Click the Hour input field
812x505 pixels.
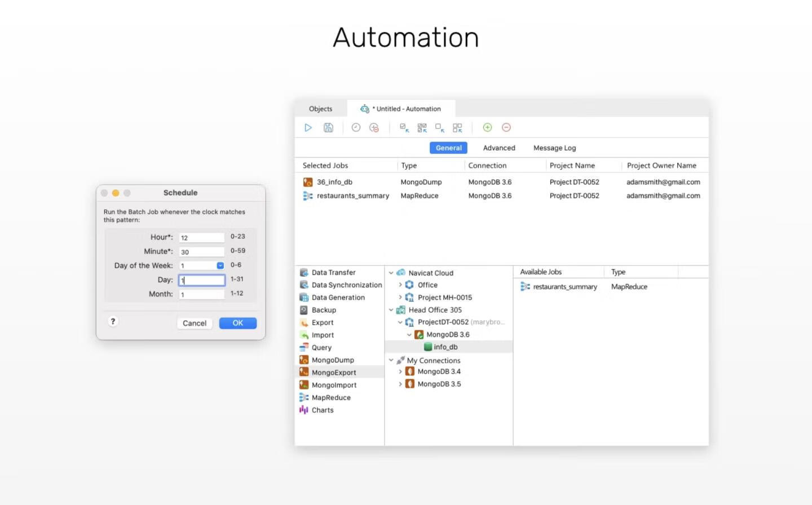coord(202,237)
